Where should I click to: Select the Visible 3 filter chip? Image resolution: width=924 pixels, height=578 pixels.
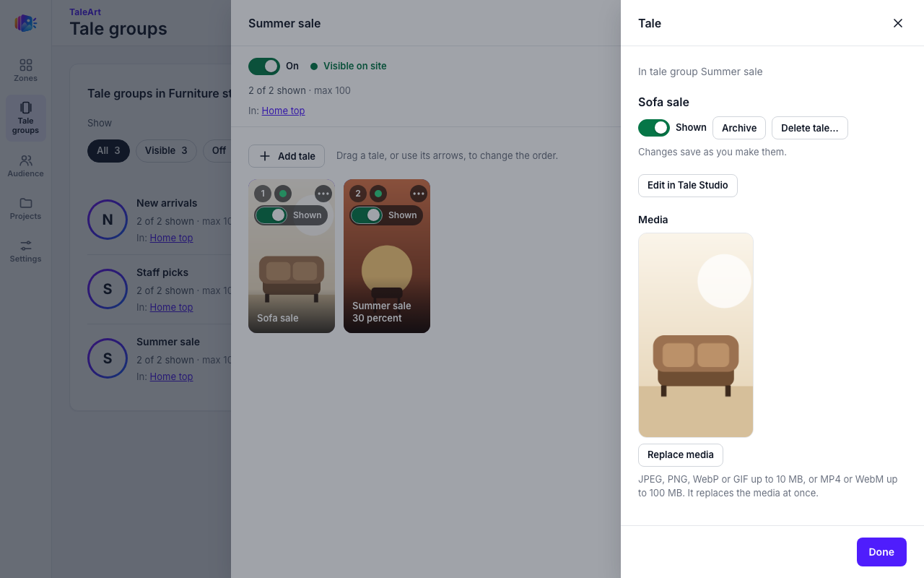point(166,151)
